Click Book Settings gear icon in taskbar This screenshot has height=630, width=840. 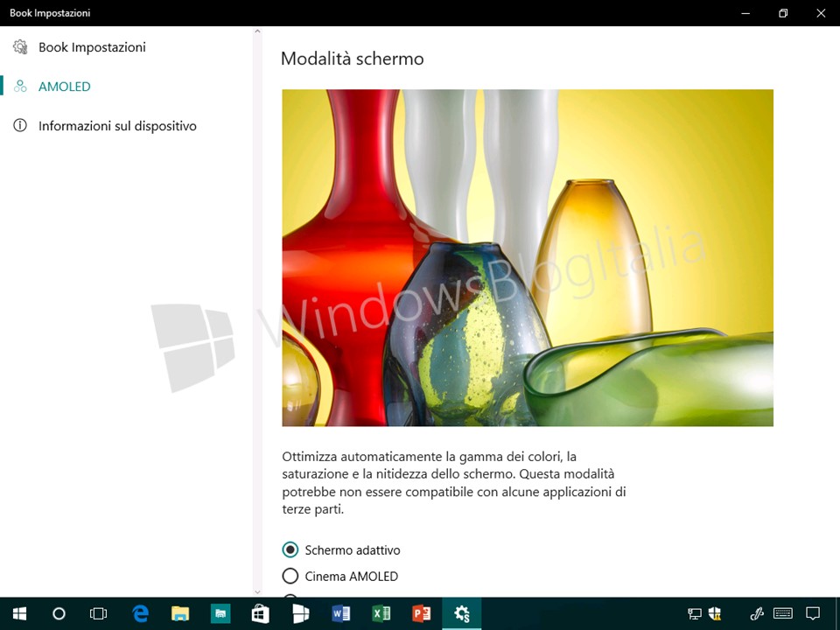461,613
